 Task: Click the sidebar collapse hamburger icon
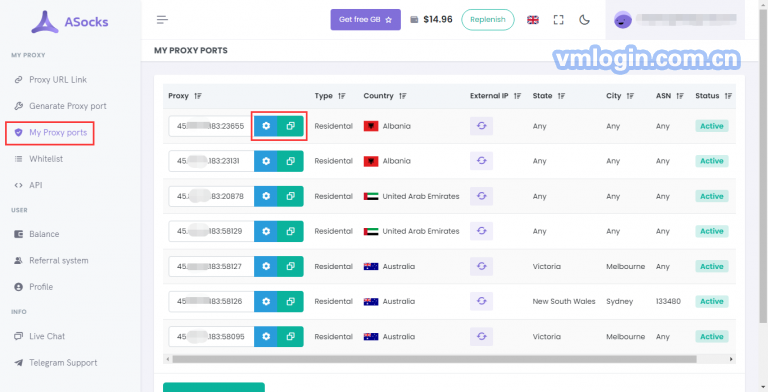162,20
